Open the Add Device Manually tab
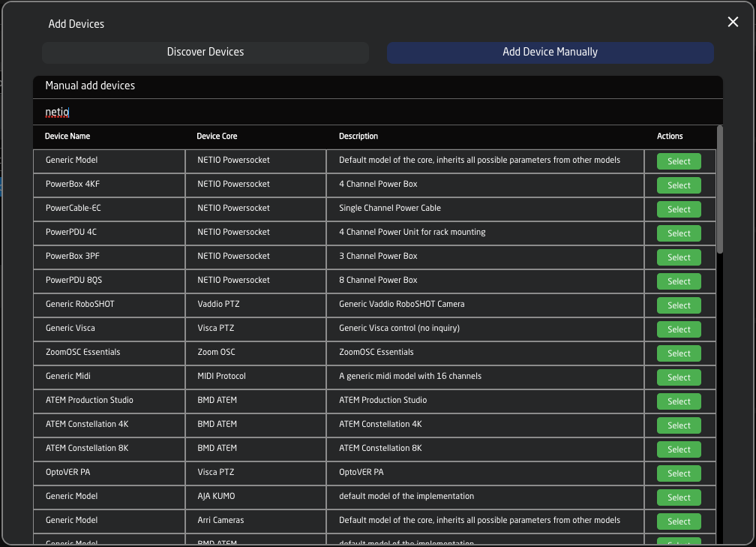The height and width of the screenshot is (547, 756). point(550,52)
